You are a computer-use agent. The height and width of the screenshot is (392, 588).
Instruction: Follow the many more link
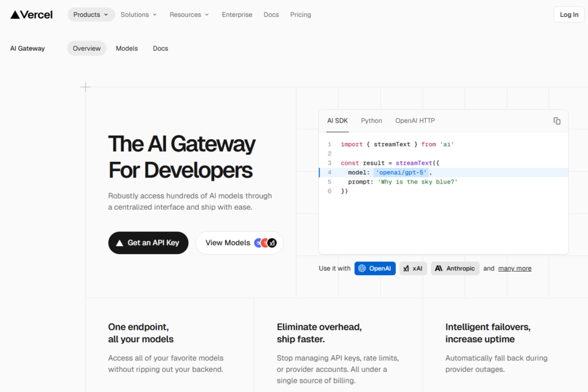pyautogui.click(x=515, y=269)
